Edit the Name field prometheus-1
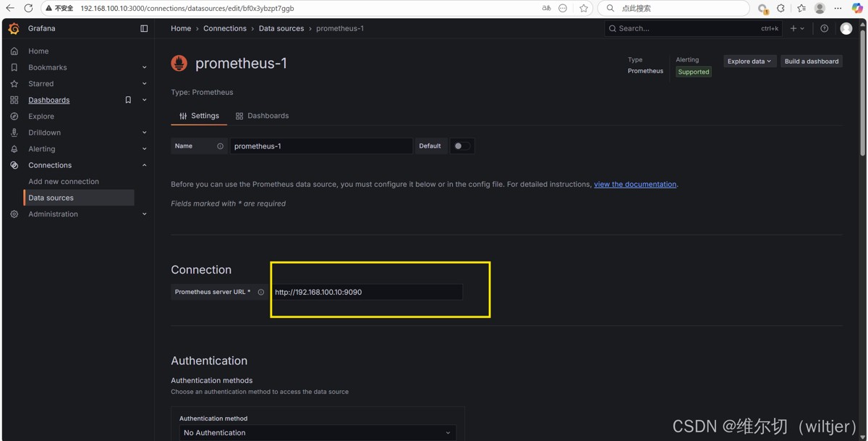 point(321,146)
